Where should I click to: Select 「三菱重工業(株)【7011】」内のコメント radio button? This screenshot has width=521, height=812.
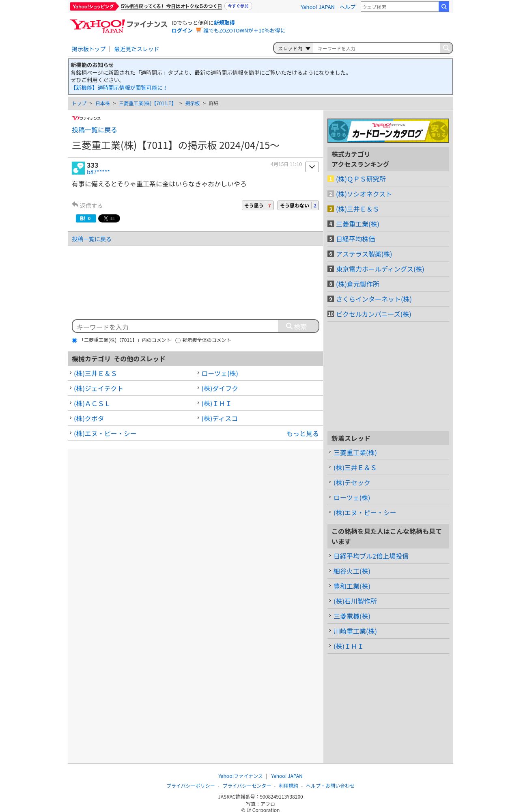click(x=74, y=340)
